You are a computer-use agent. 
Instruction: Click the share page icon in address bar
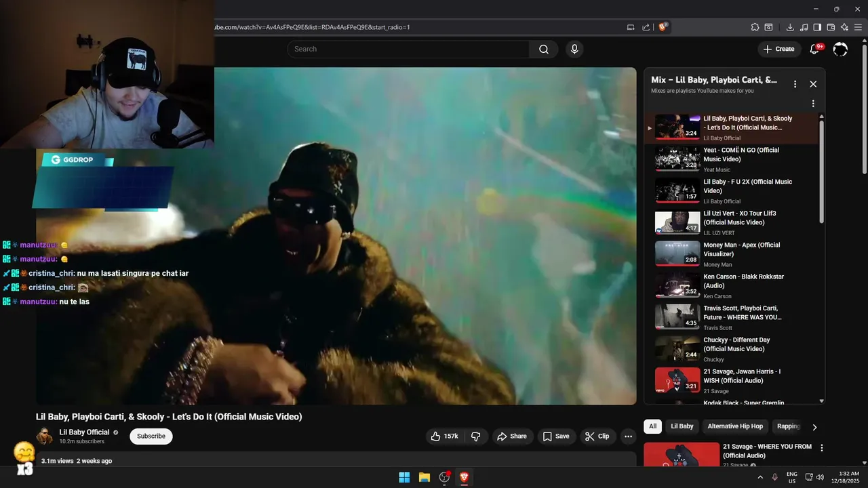tap(646, 27)
